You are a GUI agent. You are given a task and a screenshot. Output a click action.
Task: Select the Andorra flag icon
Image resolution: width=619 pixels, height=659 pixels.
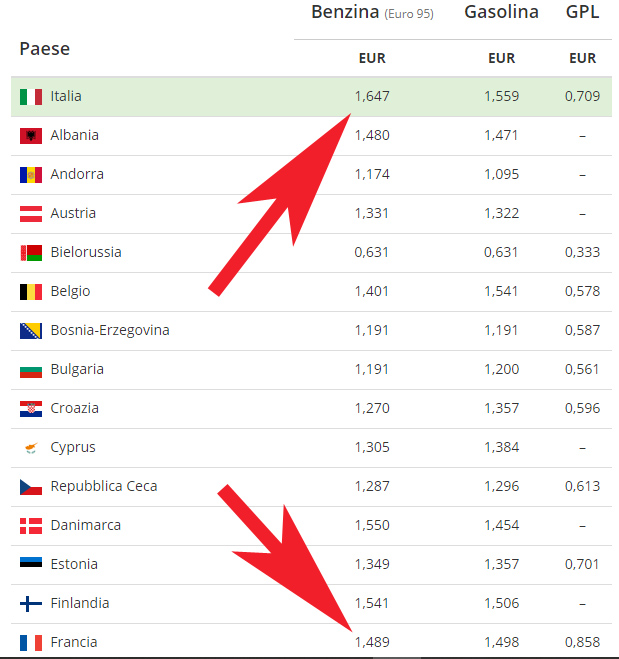tap(31, 175)
